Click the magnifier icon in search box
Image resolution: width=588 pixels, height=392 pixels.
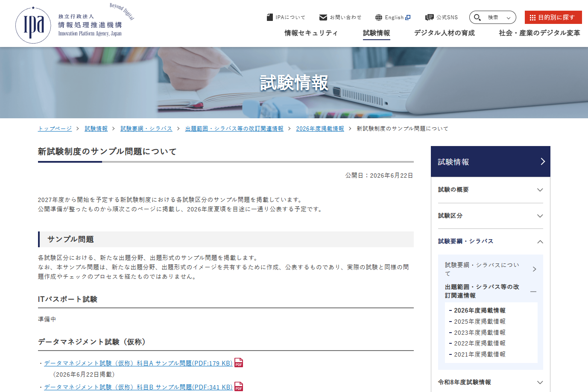pos(477,18)
